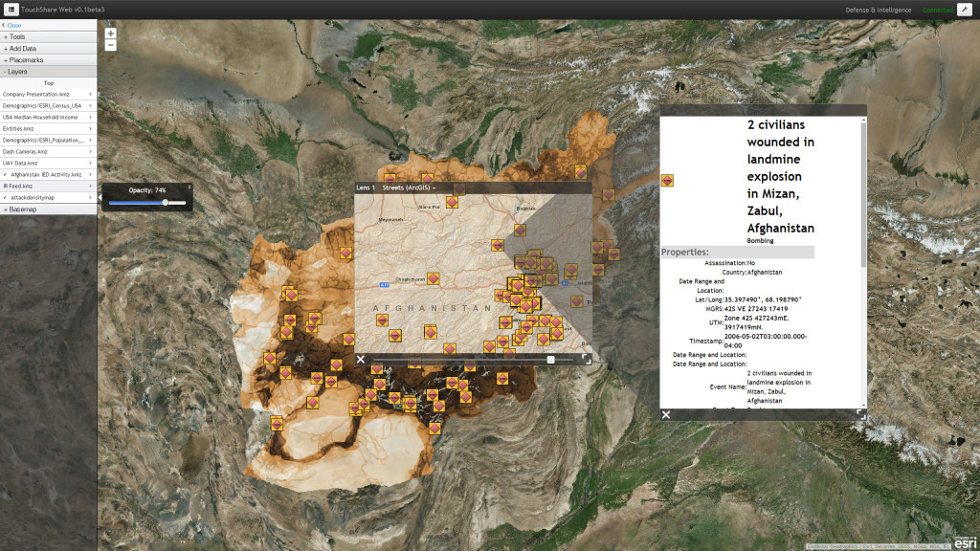Click the Assassination: No property row

[x=729, y=263]
